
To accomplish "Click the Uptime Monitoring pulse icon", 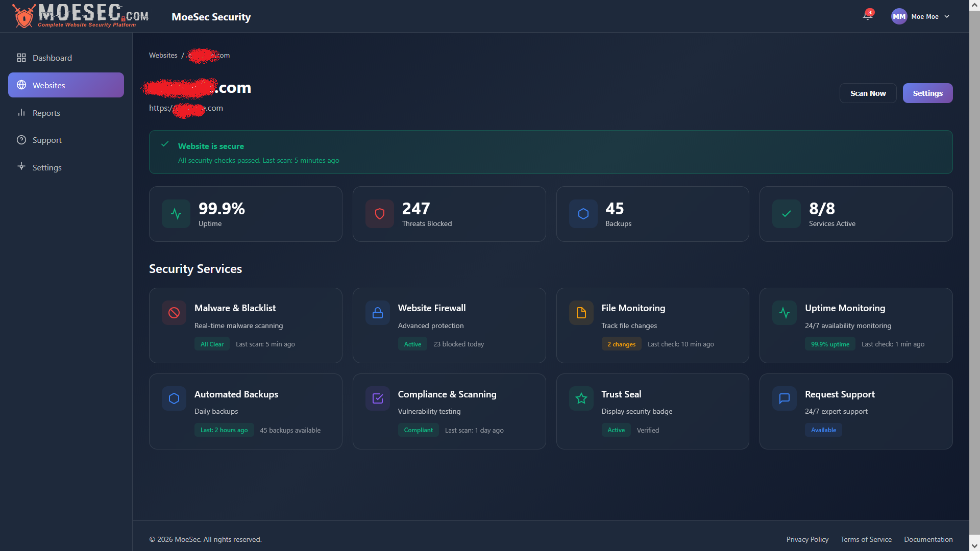I will coord(785,313).
